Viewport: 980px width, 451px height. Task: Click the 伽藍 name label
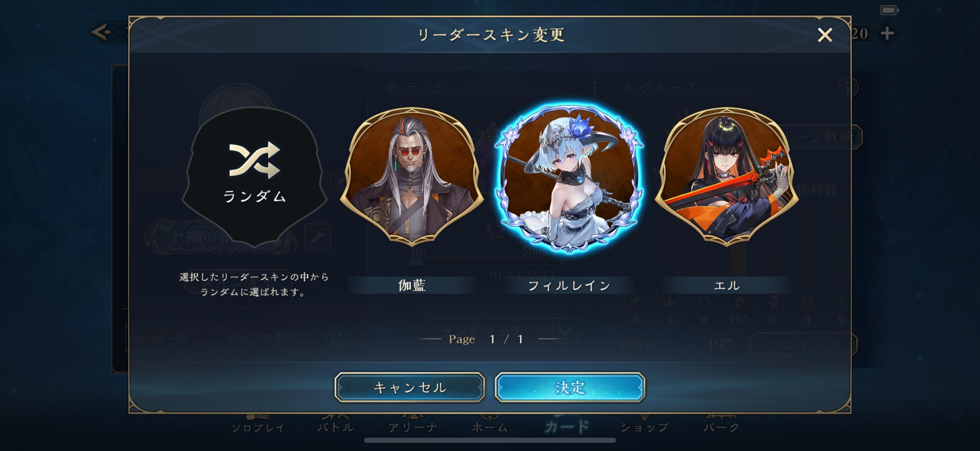click(412, 285)
